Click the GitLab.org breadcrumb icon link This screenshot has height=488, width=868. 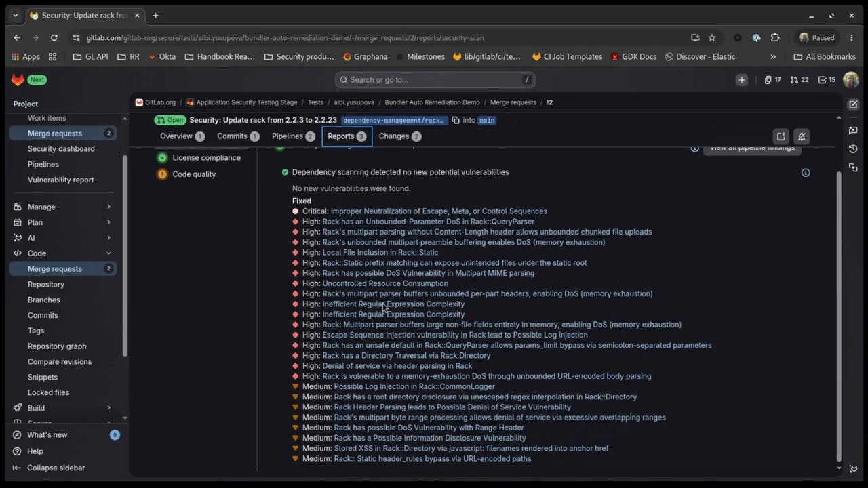click(x=155, y=102)
